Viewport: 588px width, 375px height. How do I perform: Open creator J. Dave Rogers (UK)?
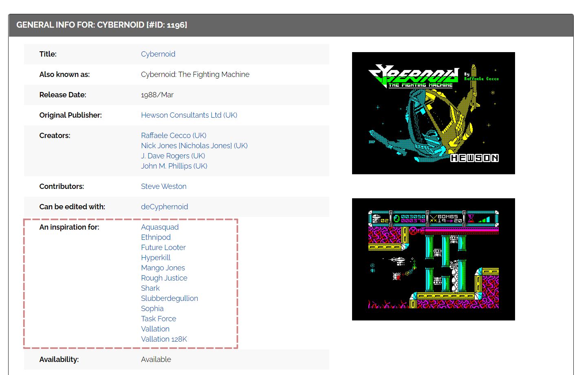coord(173,156)
